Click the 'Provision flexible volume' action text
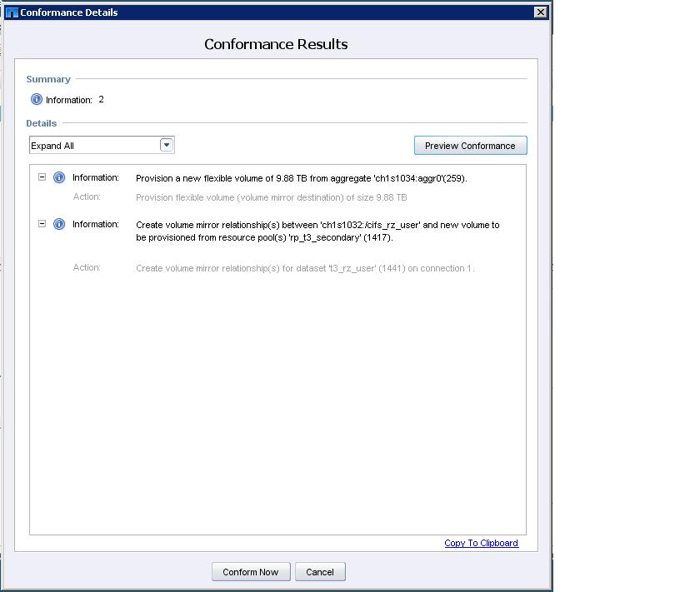Viewport: 700px width, 592px height. click(x=271, y=197)
